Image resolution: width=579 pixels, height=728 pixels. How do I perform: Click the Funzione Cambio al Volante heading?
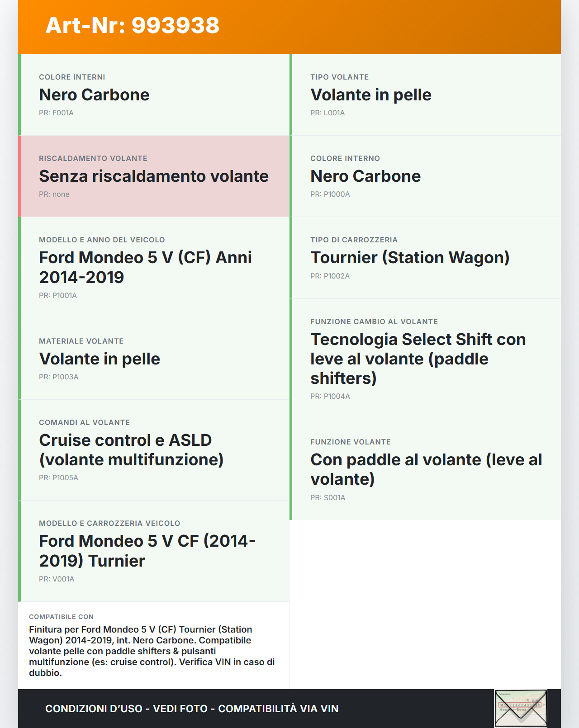click(374, 322)
